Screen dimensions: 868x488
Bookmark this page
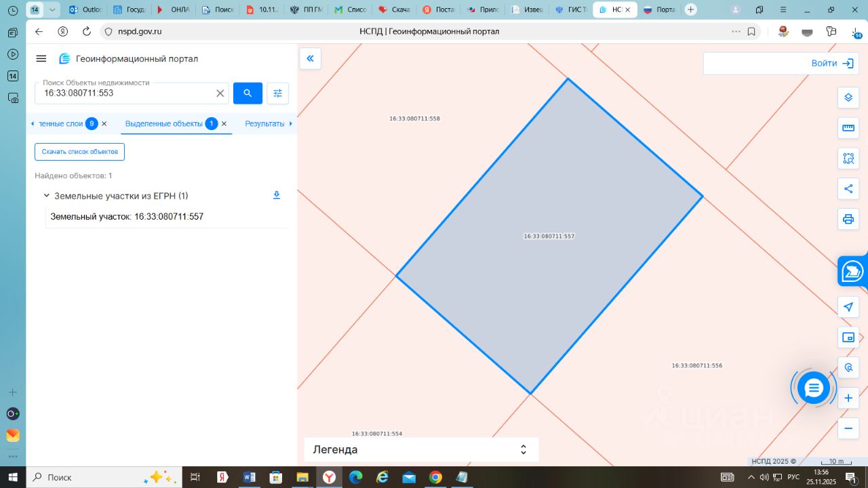751,32
